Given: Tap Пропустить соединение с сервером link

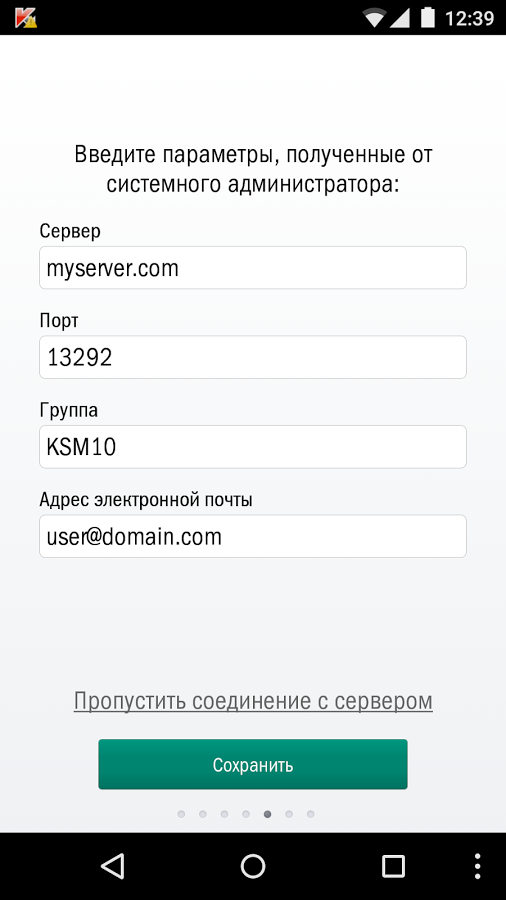Looking at the screenshot, I should tap(252, 701).
